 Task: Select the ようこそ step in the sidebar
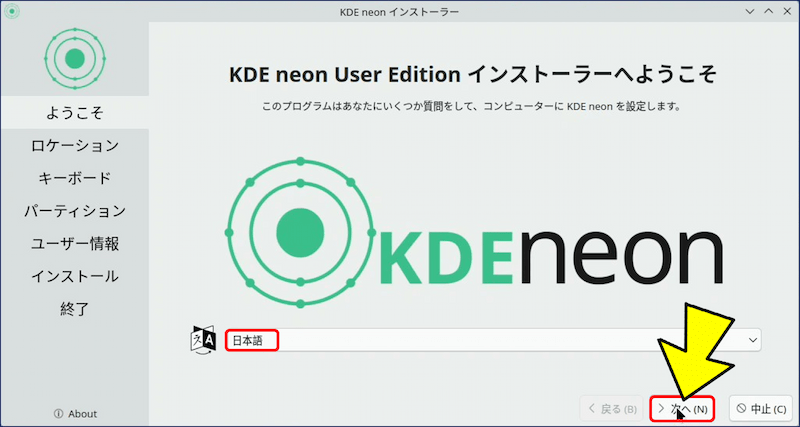tap(74, 112)
